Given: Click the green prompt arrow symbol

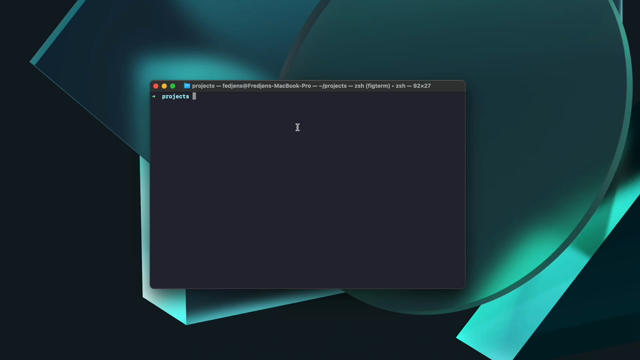Looking at the screenshot, I should pyautogui.click(x=154, y=97).
